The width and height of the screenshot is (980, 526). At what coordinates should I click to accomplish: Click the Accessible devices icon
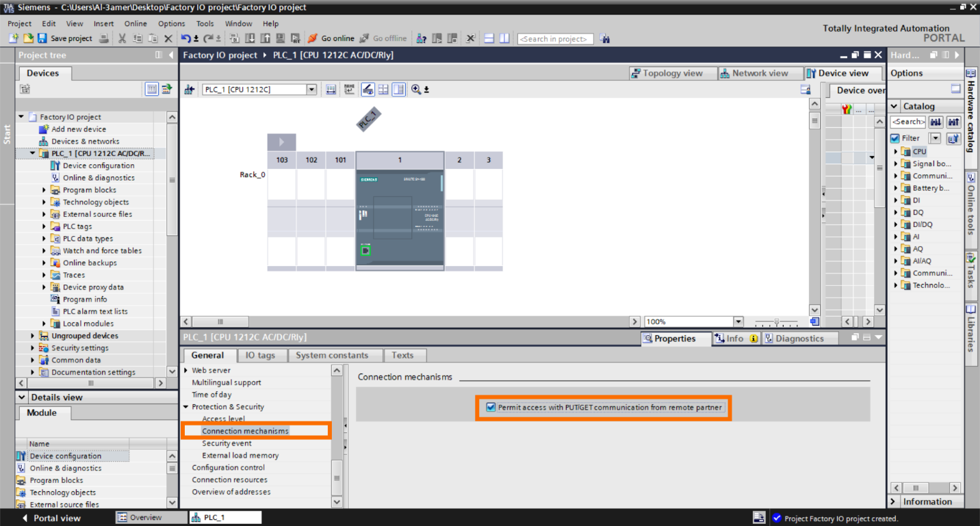(x=421, y=39)
